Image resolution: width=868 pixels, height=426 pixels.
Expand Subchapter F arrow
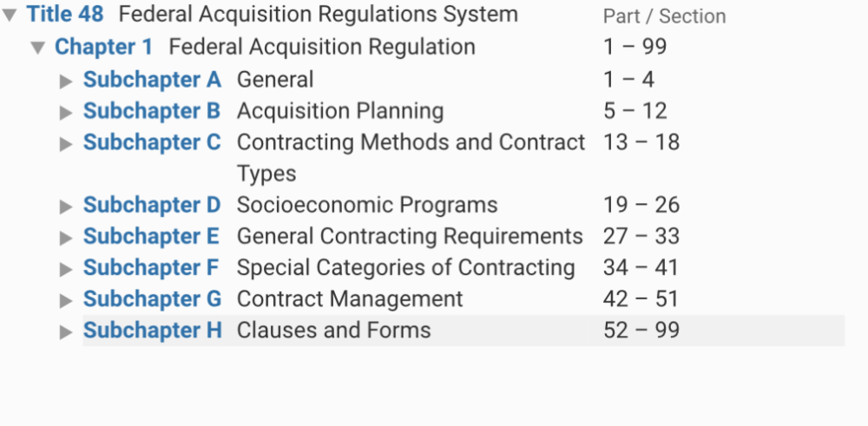tap(66, 269)
